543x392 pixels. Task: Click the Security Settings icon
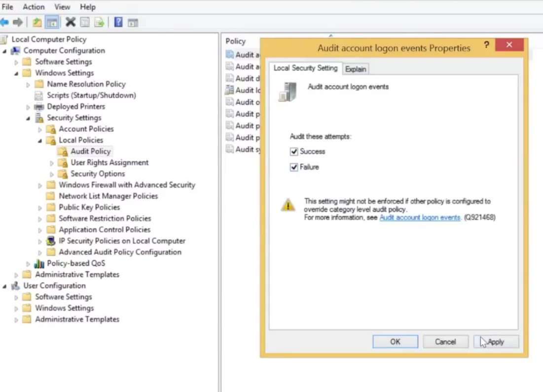(39, 118)
